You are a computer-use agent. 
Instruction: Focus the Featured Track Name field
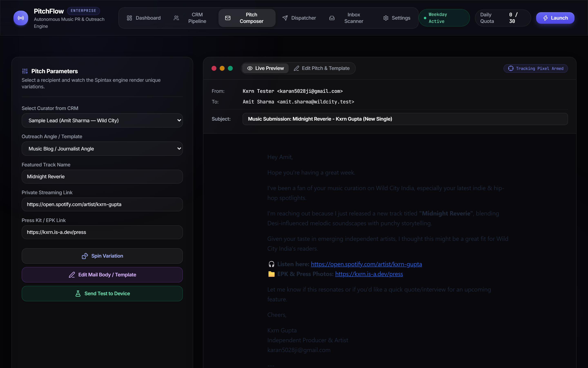[102, 177]
